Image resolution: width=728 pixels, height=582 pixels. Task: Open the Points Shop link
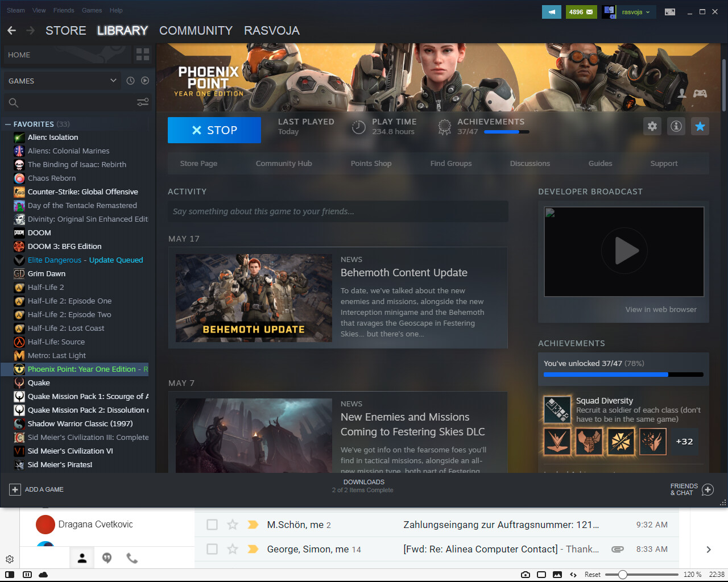point(371,164)
